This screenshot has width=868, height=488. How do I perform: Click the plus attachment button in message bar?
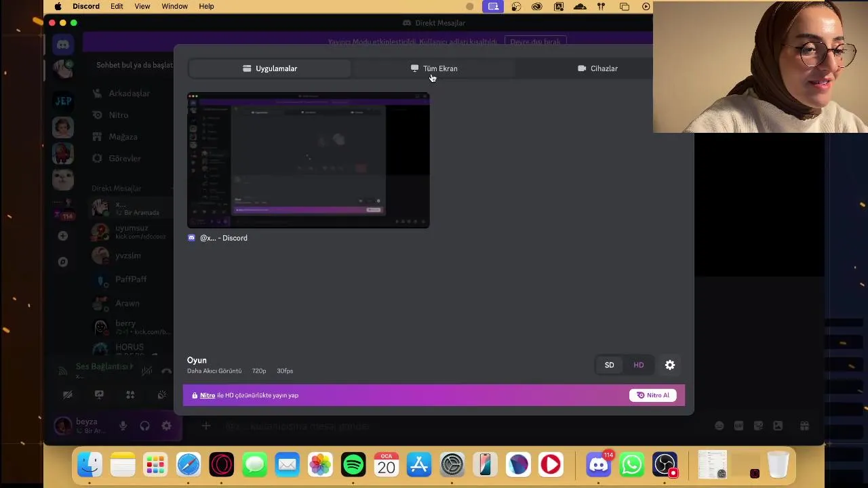[206, 426]
